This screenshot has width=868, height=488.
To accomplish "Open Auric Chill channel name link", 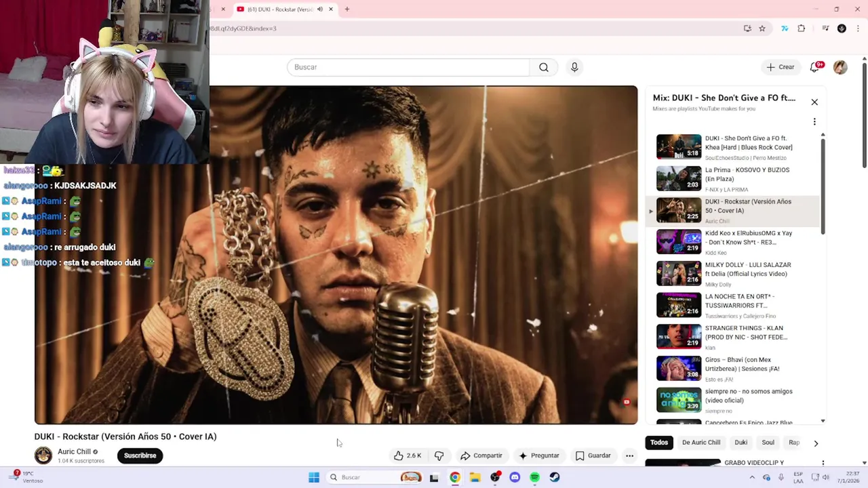I will [74, 451].
